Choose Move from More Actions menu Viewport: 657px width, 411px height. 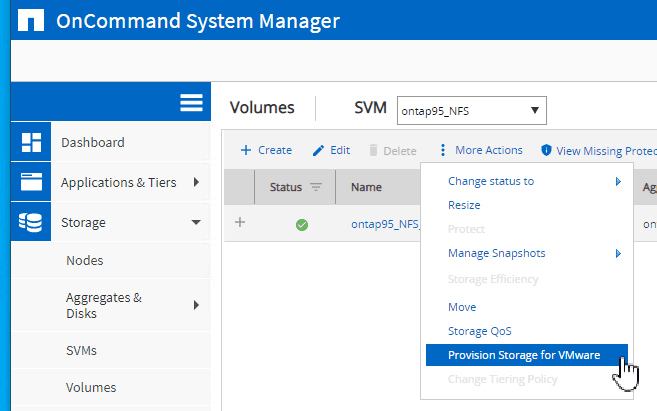click(462, 307)
